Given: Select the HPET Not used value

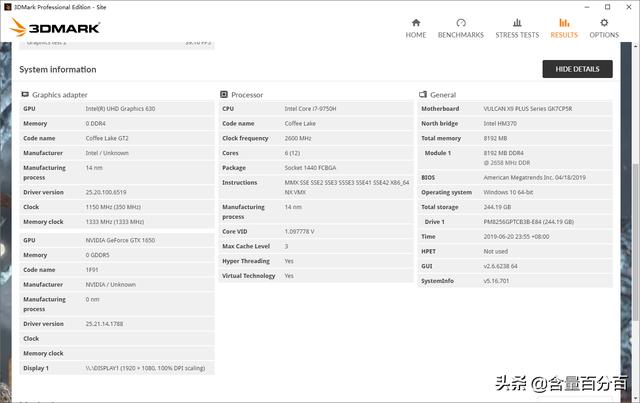Looking at the screenshot, I should tap(496, 251).
